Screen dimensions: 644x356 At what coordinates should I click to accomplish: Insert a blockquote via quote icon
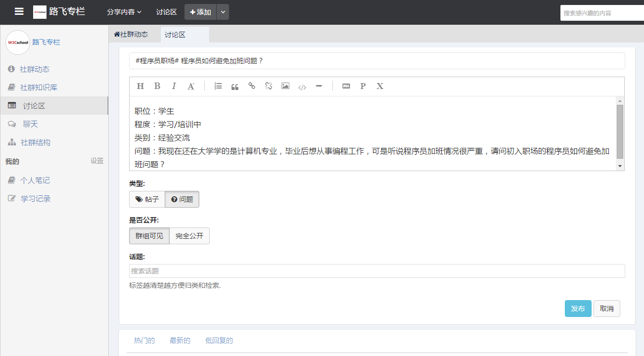point(235,87)
